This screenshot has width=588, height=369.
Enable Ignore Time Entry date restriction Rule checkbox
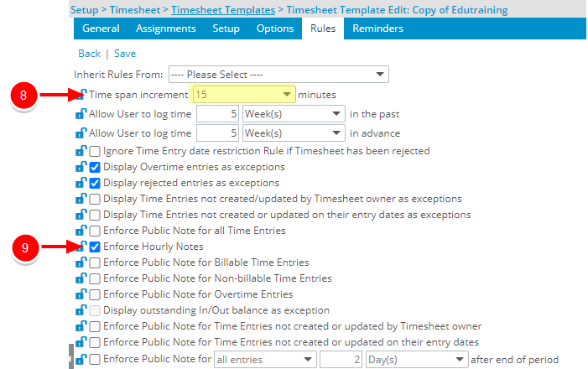click(95, 151)
